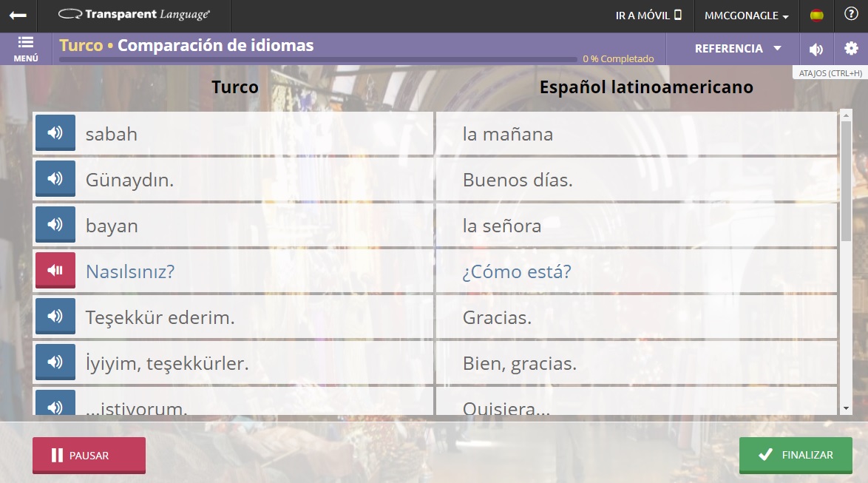
Task: Click IR A MÓVIL in the top bar
Action: (642, 16)
